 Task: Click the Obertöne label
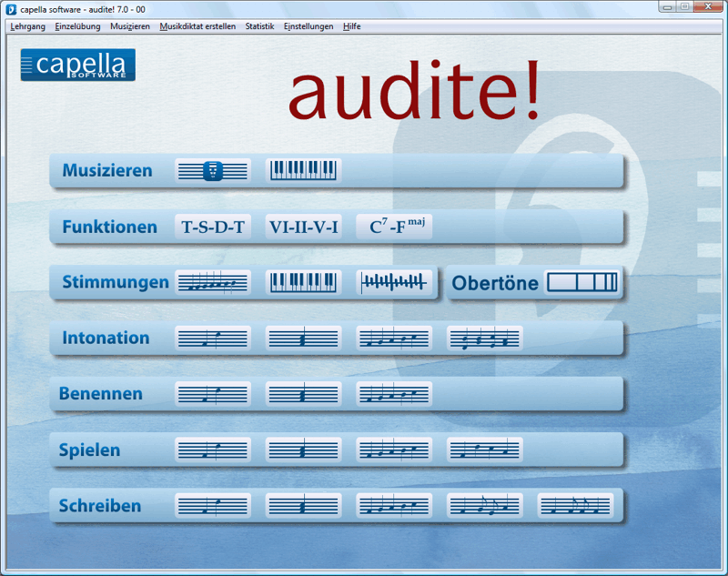[x=495, y=283]
